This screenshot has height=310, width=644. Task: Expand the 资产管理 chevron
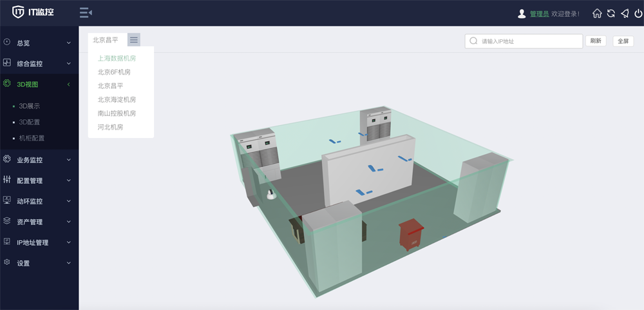coord(69,222)
